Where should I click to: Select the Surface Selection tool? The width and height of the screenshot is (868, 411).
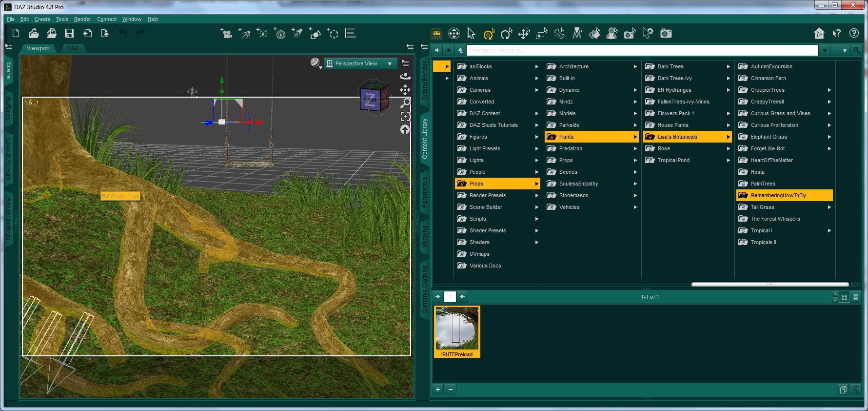click(x=594, y=33)
